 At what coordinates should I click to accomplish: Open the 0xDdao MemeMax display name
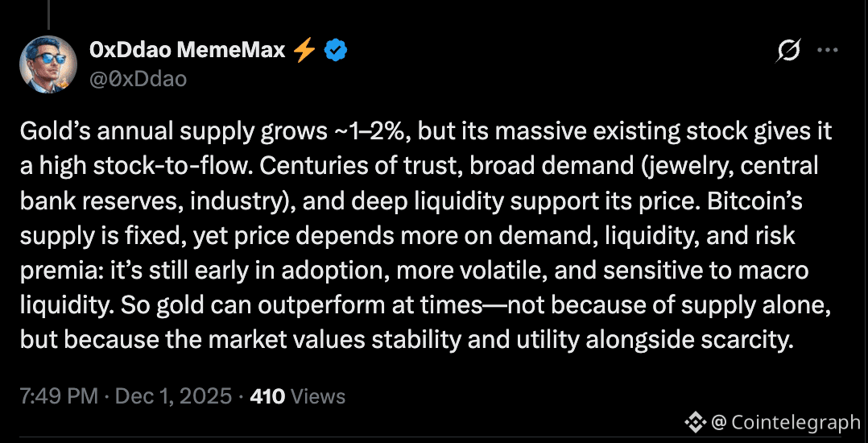point(188,51)
